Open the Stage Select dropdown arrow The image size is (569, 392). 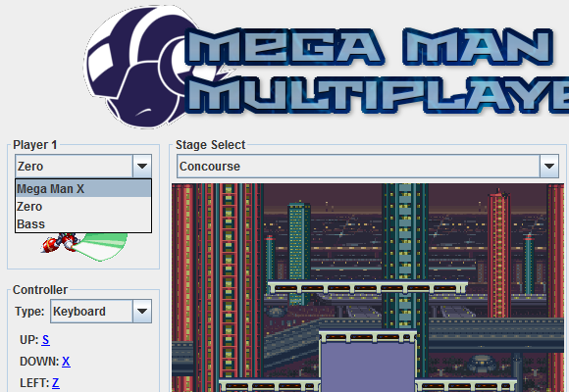549,166
